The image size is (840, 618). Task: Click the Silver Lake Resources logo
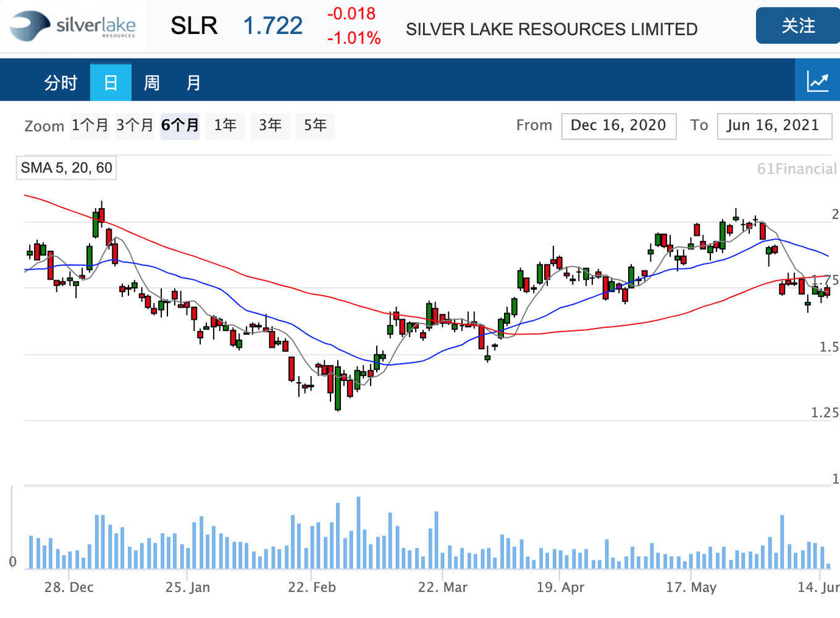[x=73, y=26]
